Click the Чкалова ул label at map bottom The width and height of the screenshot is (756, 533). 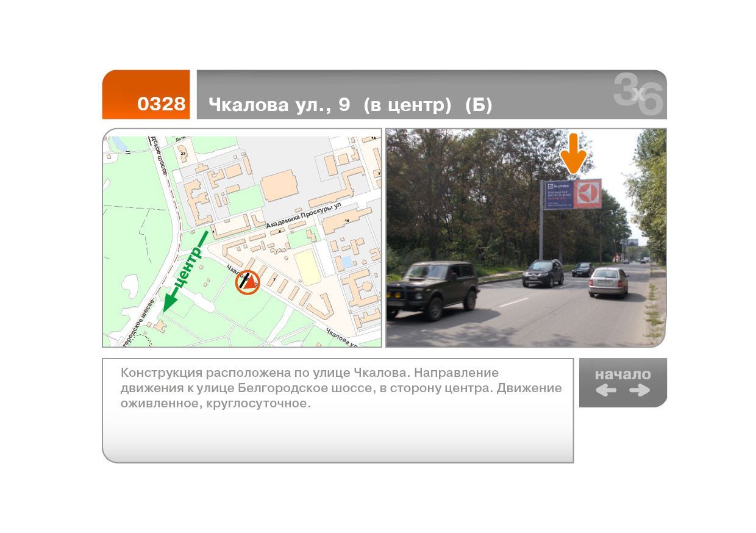(x=340, y=337)
